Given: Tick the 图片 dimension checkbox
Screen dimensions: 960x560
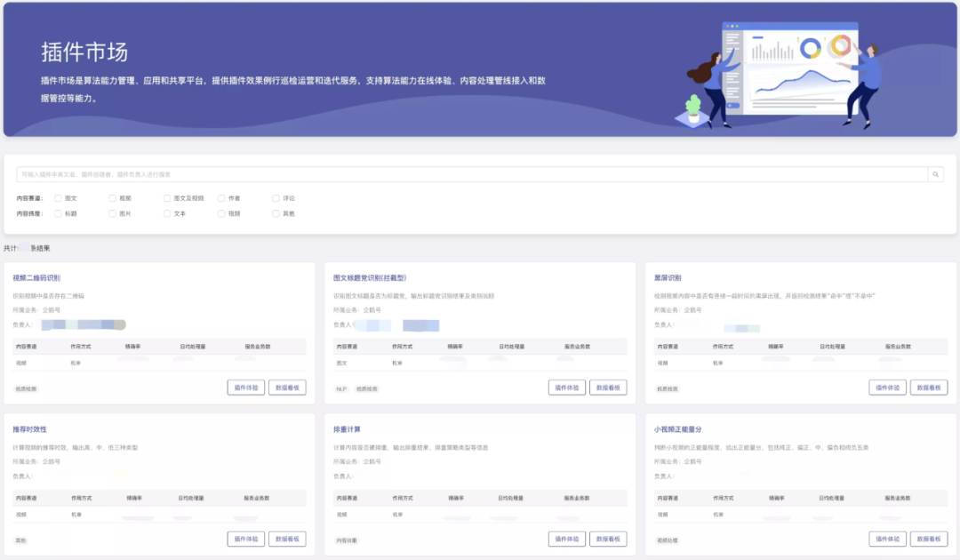Looking at the screenshot, I should [112, 213].
